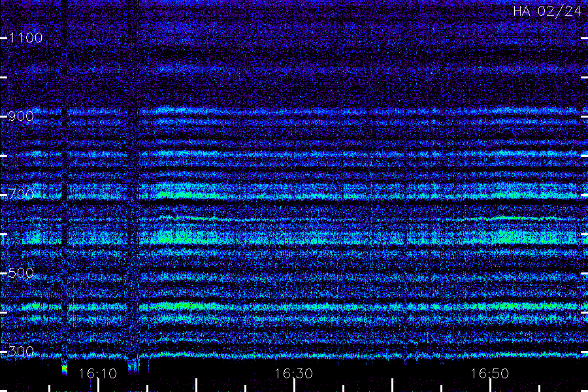Click the 300 frequency axis label

[x=21, y=351]
